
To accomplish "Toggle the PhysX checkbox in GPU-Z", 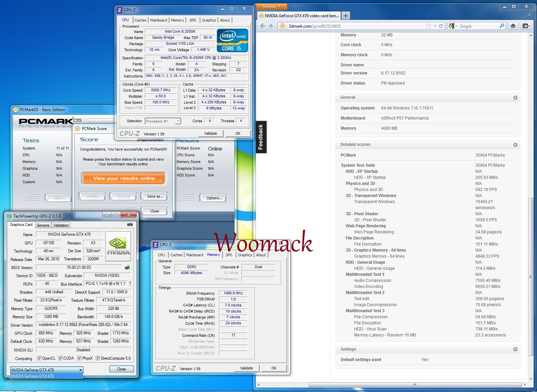I will pos(79,358).
